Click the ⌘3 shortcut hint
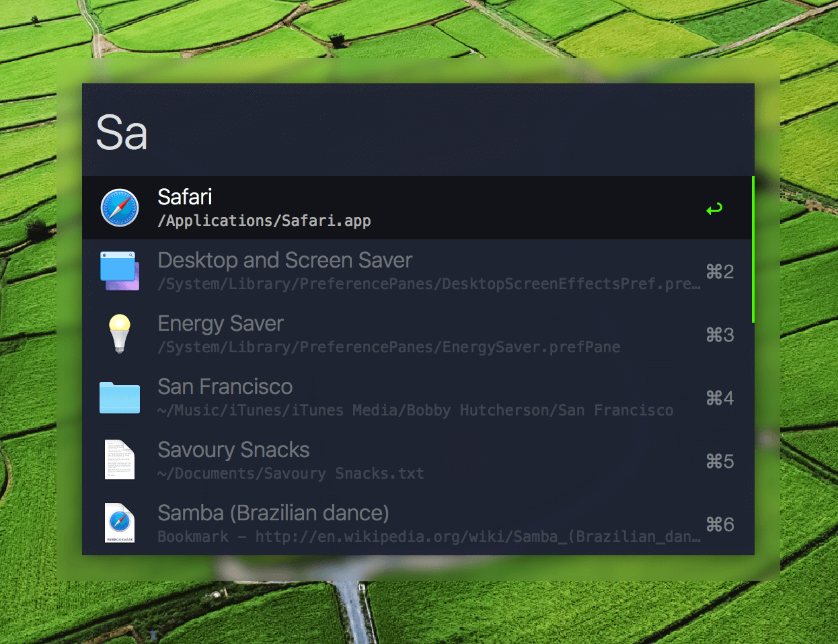Screen dimensions: 838x644 point(720,335)
